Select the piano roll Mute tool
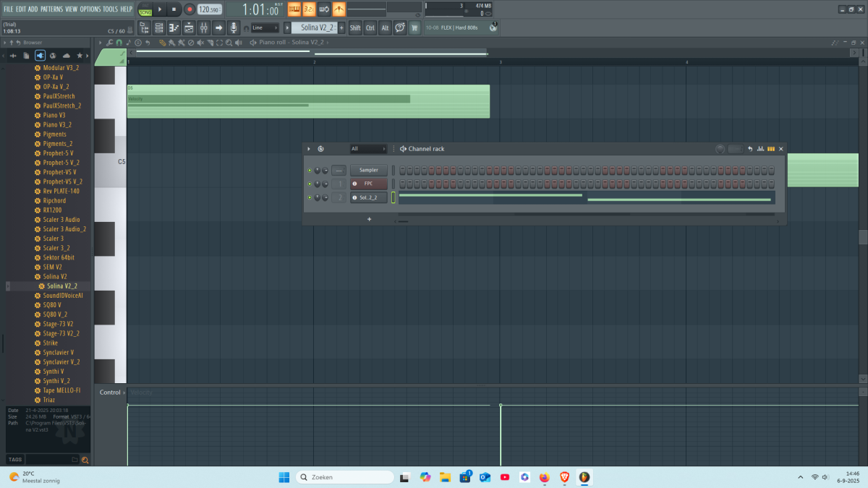 click(x=200, y=43)
